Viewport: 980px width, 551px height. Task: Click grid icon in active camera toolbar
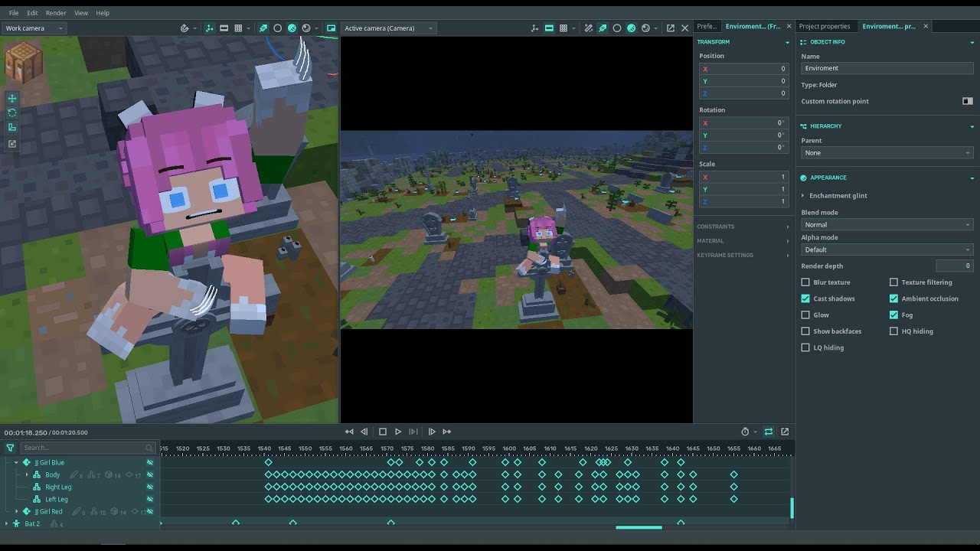563,28
